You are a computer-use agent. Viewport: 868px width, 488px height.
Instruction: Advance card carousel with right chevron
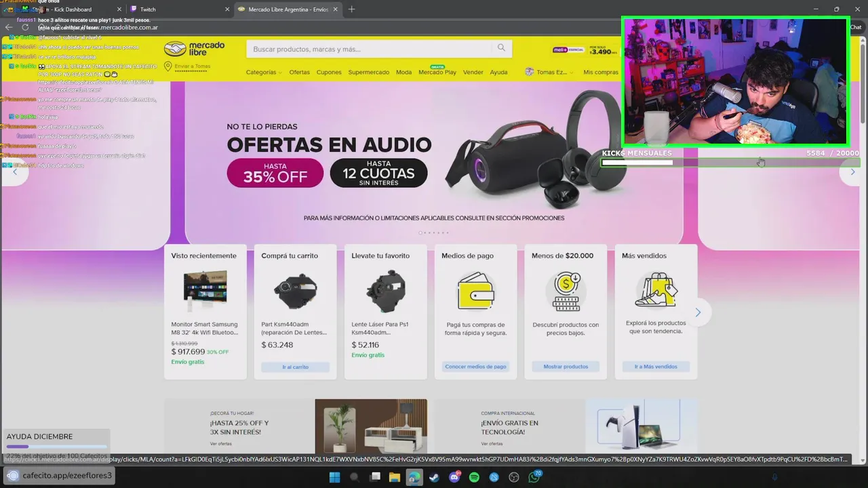pos(698,312)
